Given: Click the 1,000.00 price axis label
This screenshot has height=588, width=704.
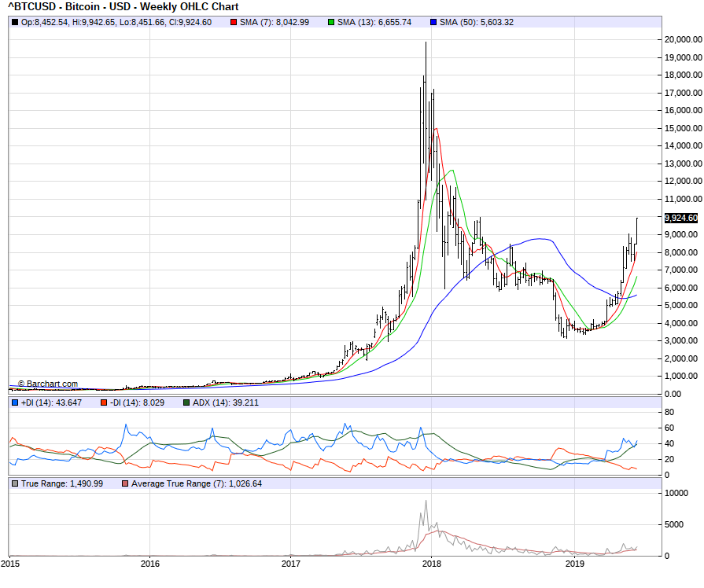Looking at the screenshot, I should [681, 376].
